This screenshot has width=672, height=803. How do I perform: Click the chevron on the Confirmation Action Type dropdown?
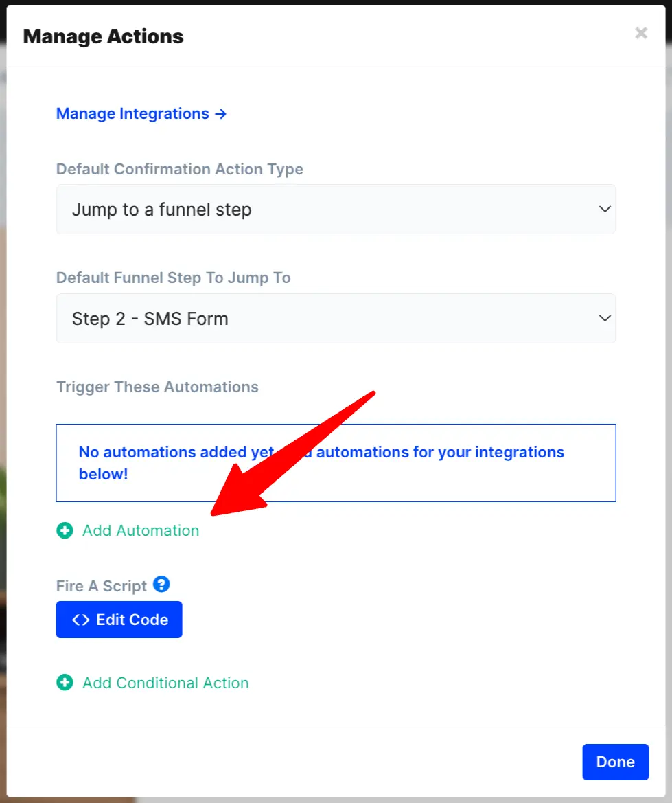pos(604,209)
